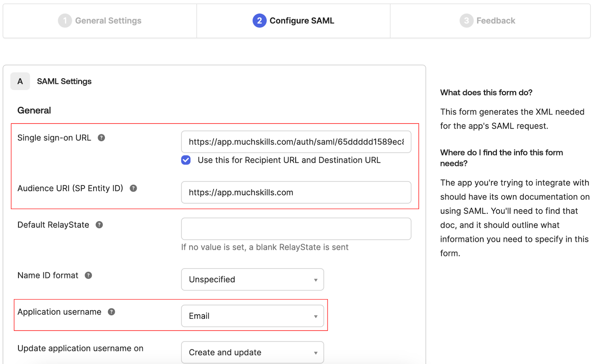Click the Audience URI input field
This screenshot has width=604, height=364.
[296, 193]
